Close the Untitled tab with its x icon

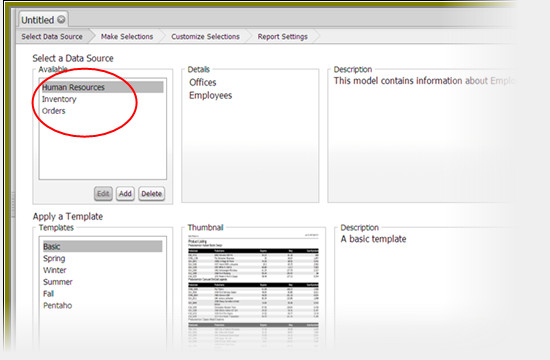pos(61,20)
